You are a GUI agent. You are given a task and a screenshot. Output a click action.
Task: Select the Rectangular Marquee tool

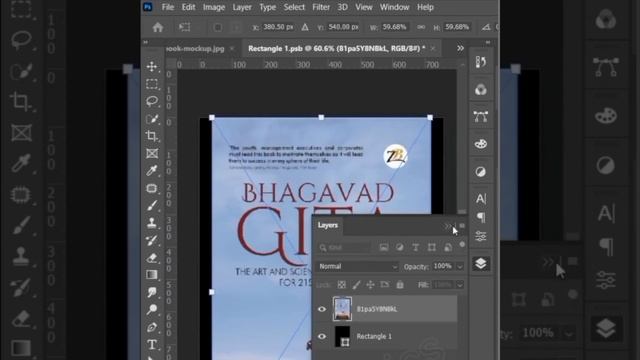152,84
